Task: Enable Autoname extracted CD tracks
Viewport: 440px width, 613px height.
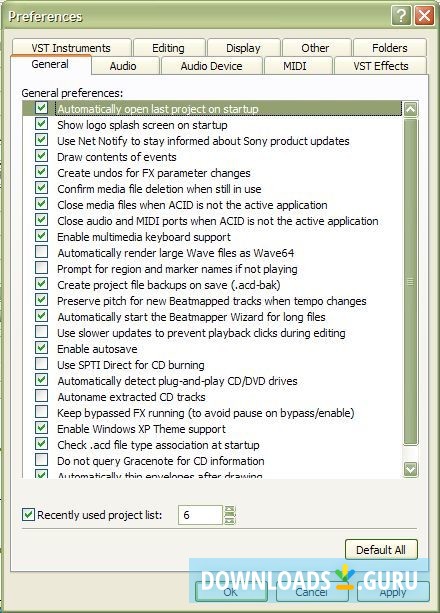Action: point(41,396)
